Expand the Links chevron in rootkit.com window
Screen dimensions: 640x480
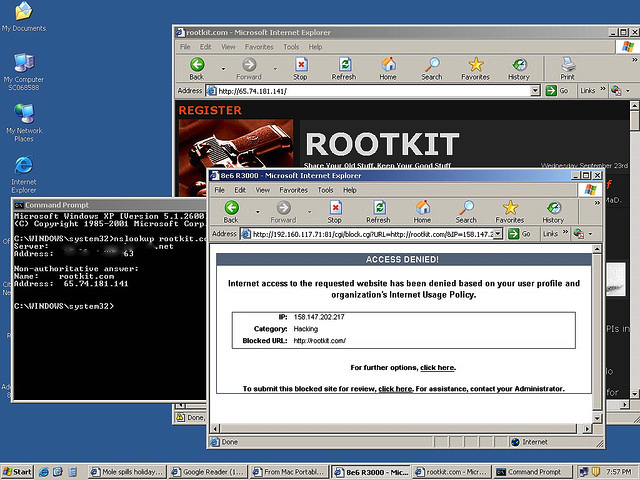click(603, 89)
